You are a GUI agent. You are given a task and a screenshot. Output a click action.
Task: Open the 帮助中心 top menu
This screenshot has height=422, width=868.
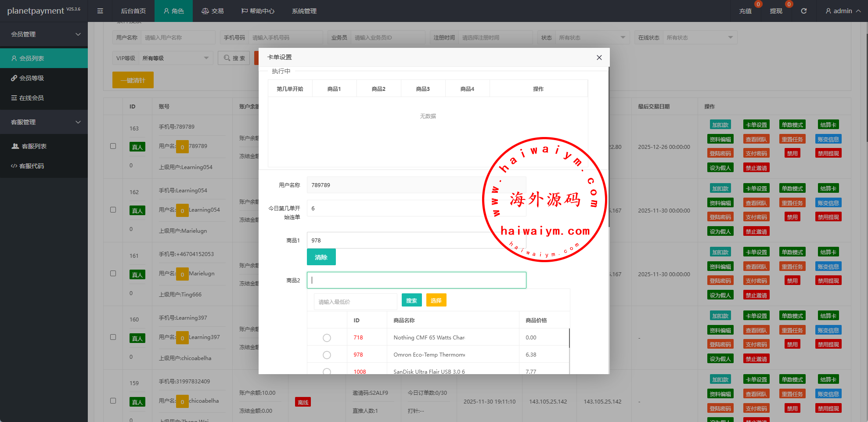point(258,11)
